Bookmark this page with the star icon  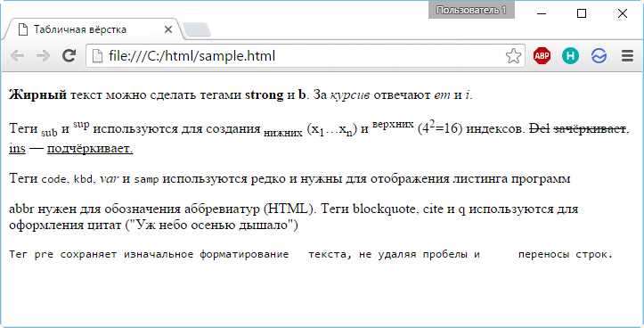[x=513, y=56]
